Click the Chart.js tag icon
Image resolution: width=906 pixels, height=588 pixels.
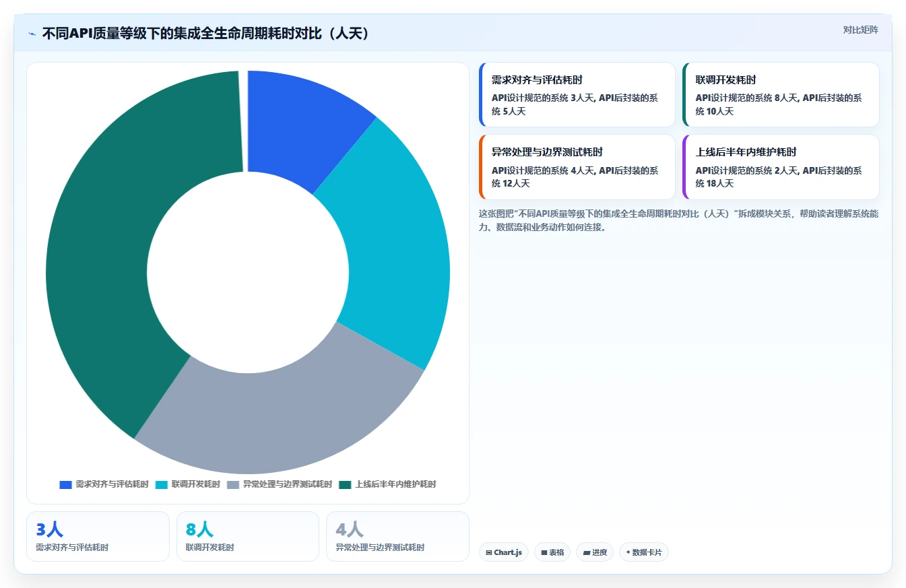[x=489, y=552]
